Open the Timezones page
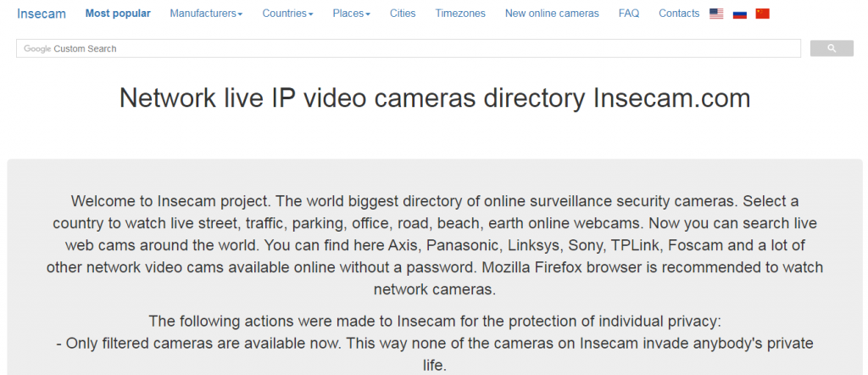 (460, 14)
